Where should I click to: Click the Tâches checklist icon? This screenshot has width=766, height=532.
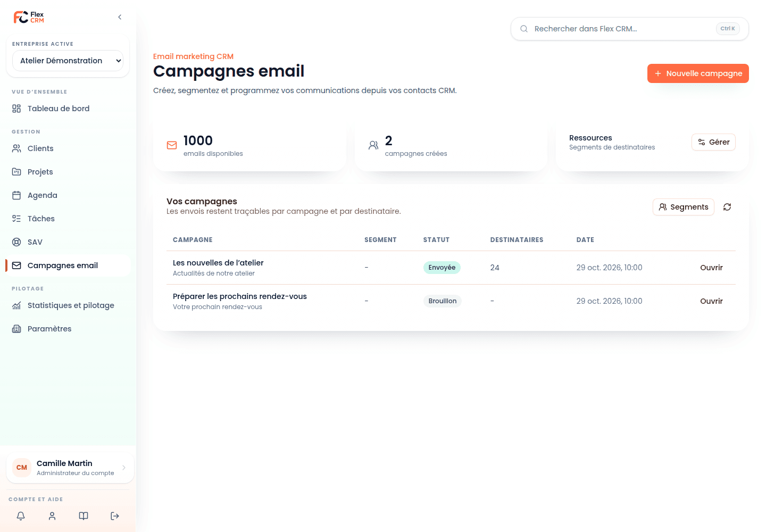pyautogui.click(x=16, y=219)
